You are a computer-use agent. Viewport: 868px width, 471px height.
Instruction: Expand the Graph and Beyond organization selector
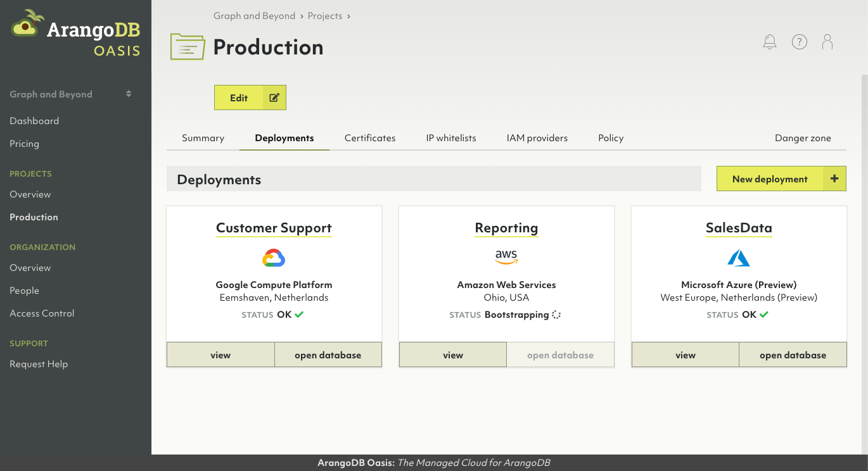click(x=129, y=94)
